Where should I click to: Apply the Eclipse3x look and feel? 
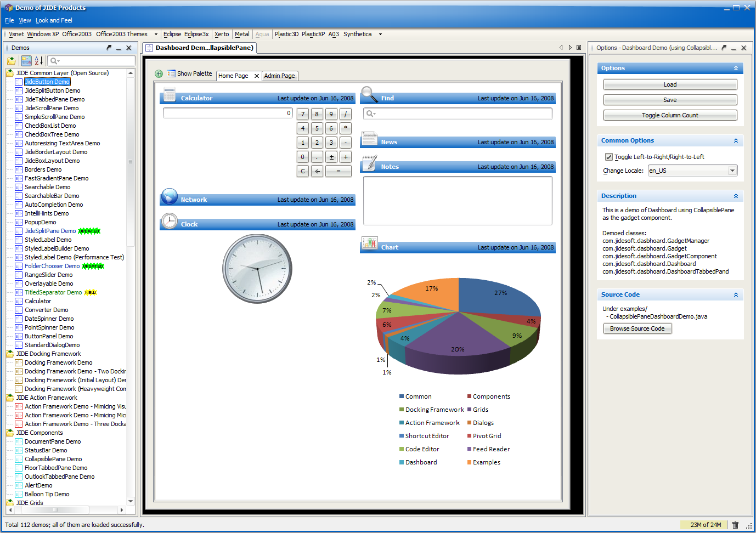(196, 34)
